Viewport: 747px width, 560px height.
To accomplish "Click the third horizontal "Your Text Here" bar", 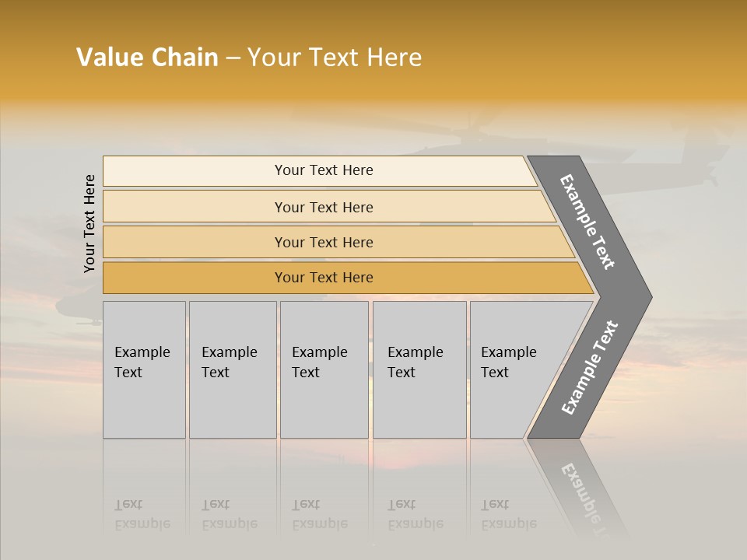I will (324, 242).
